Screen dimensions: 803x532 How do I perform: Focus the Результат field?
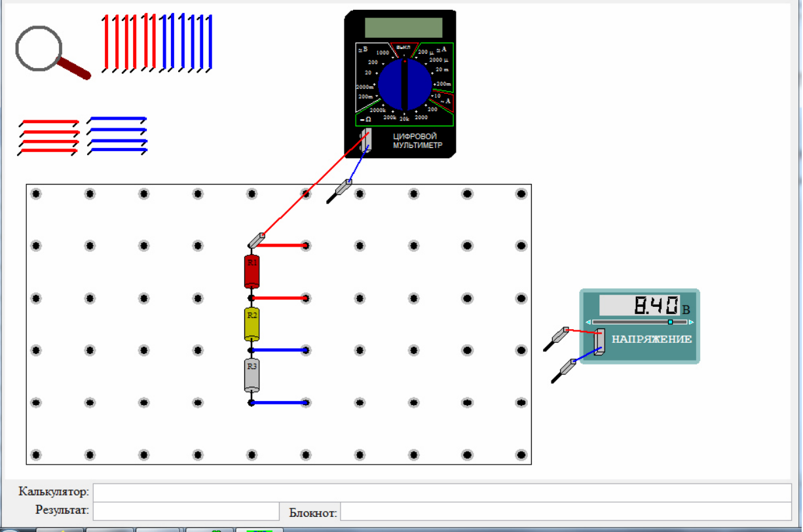(187, 511)
